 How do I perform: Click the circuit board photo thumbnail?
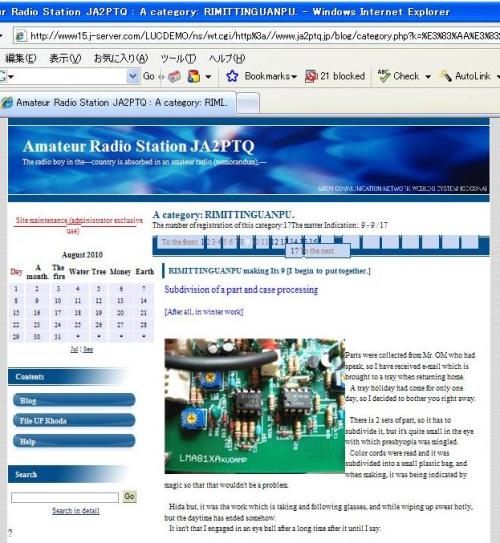pyautogui.click(x=255, y=406)
